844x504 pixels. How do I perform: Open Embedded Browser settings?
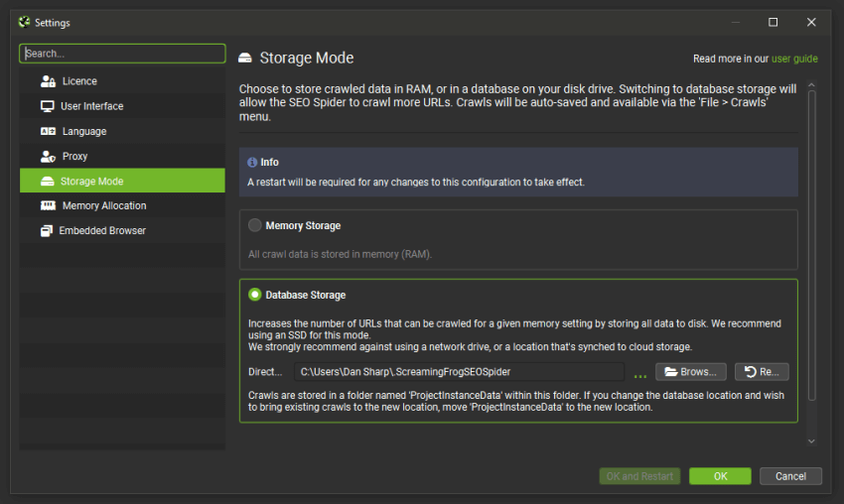pyautogui.click(x=122, y=230)
